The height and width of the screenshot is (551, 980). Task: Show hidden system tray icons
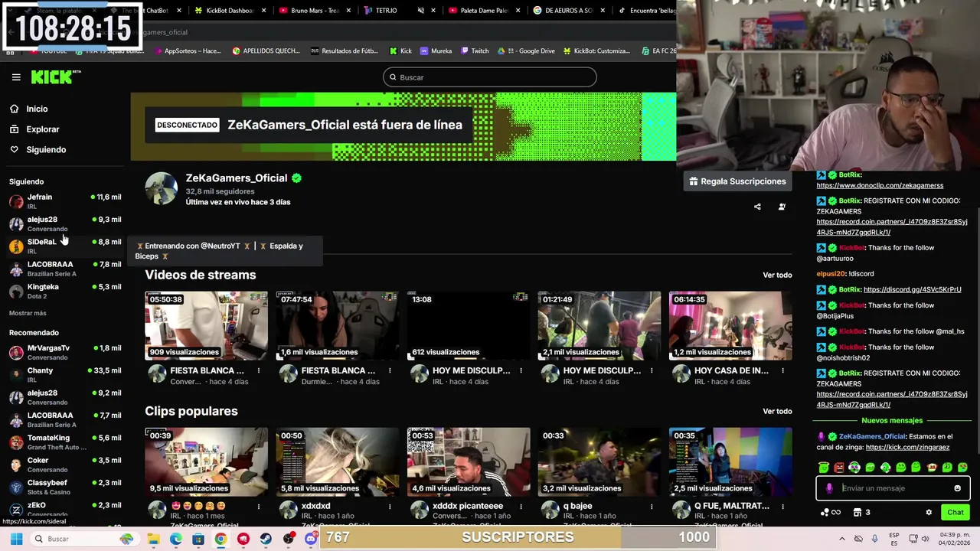pyautogui.click(x=842, y=539)
